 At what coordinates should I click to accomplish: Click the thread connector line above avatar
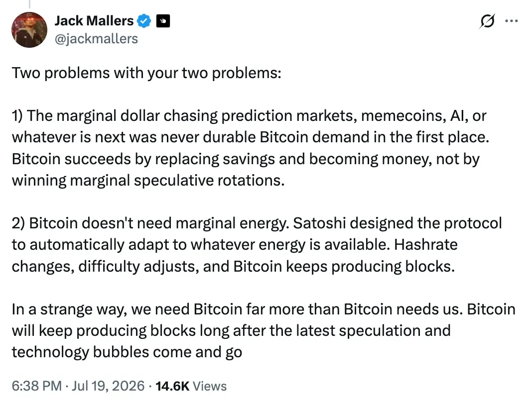29,4
